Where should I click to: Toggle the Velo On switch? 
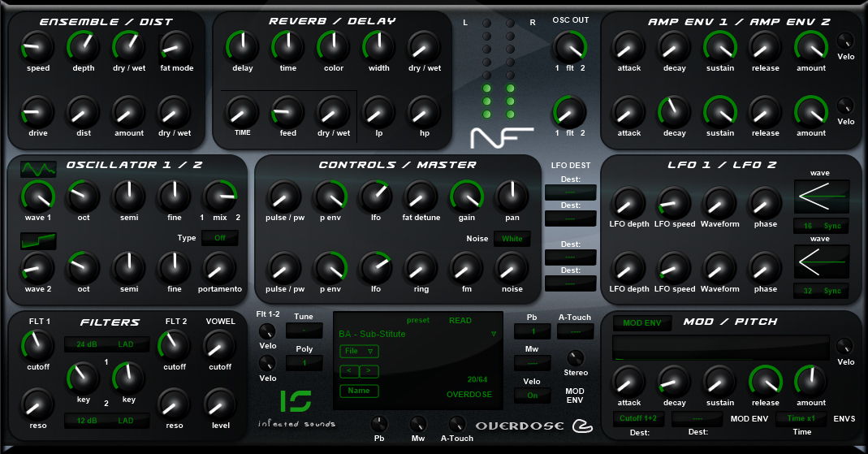[x=532, y=396]
